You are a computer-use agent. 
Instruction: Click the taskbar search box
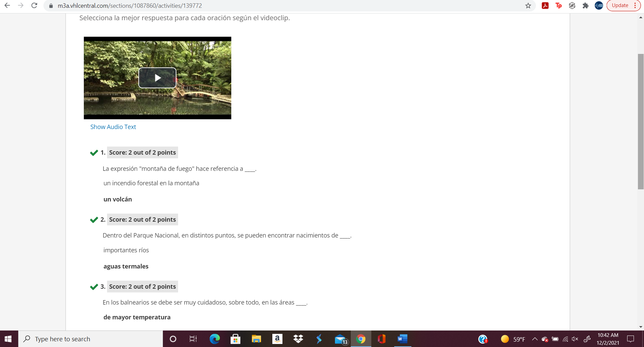[91, 339]
